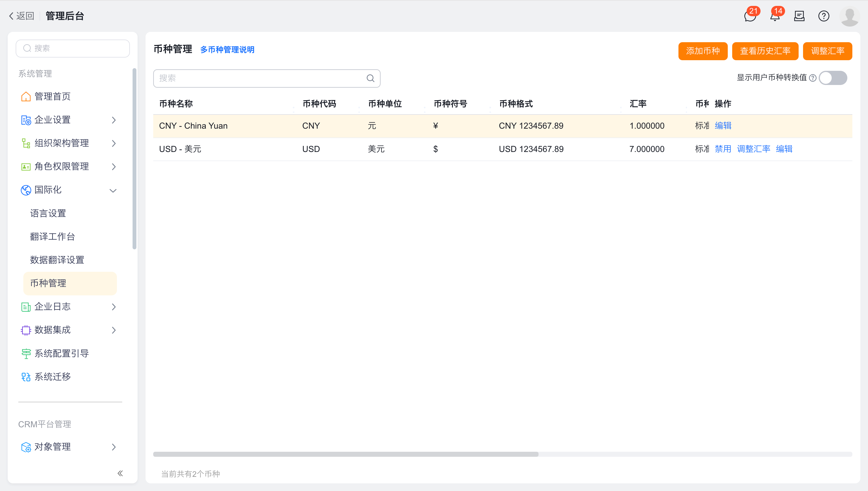Open 翻译工作台 in sidebar

coord(52,237)
